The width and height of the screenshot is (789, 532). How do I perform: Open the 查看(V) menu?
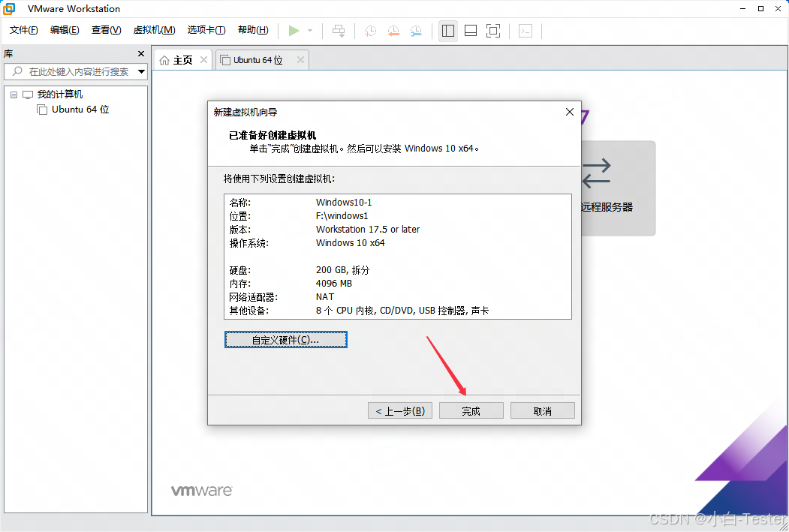click(x=106, y=30)
